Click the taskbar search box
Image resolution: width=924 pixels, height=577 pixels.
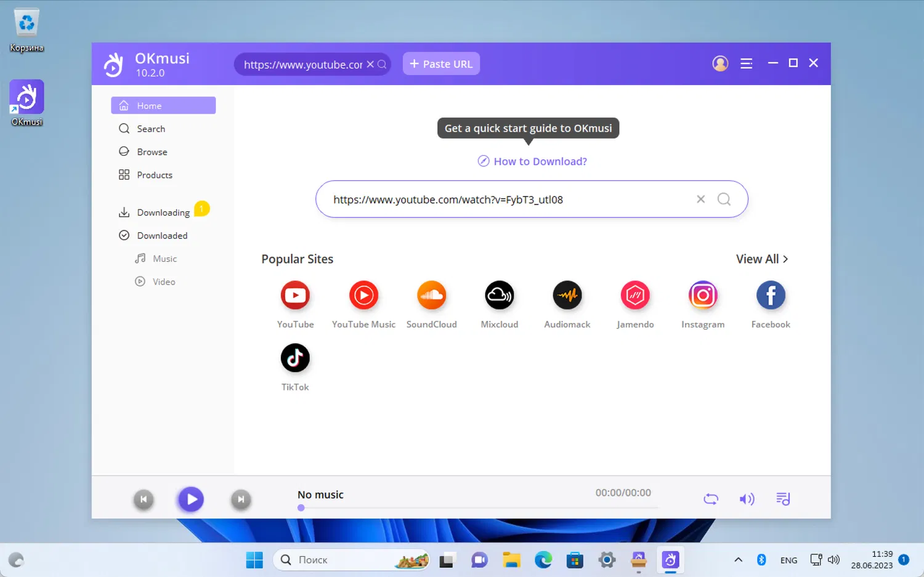point(351,560)
